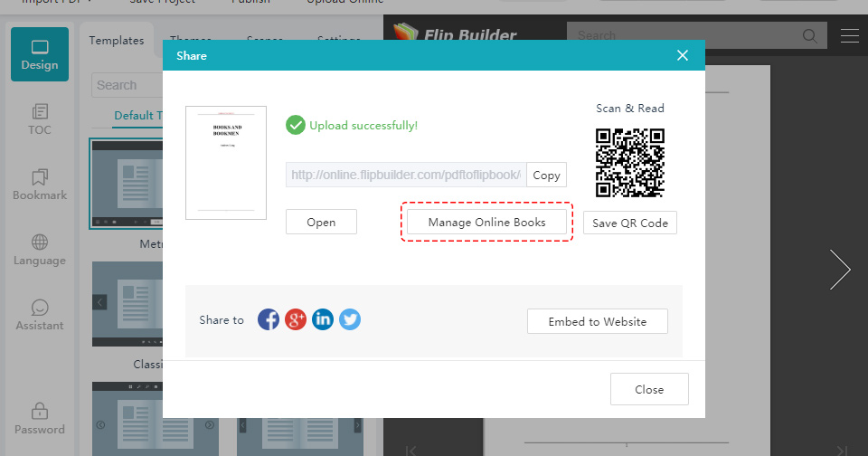Open the Bookmark sidebar panel
Image resolution: width=868 pixels, height=456 pixels.
40,184
